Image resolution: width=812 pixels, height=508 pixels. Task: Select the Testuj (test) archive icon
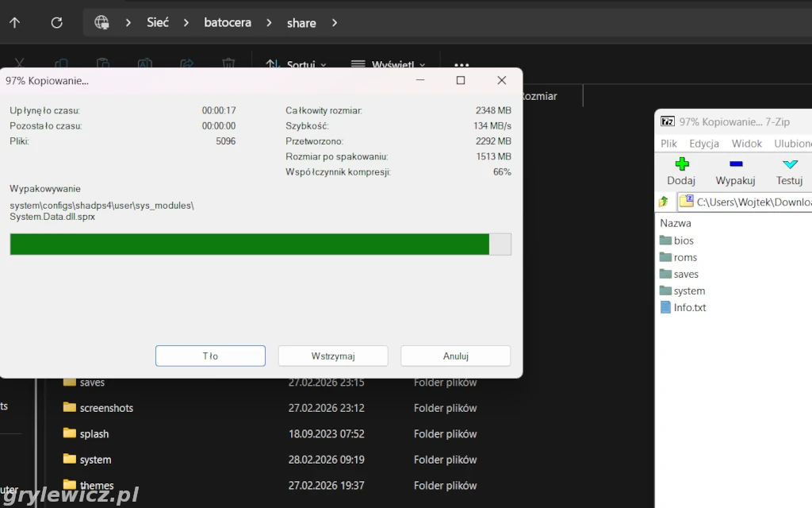789,165
